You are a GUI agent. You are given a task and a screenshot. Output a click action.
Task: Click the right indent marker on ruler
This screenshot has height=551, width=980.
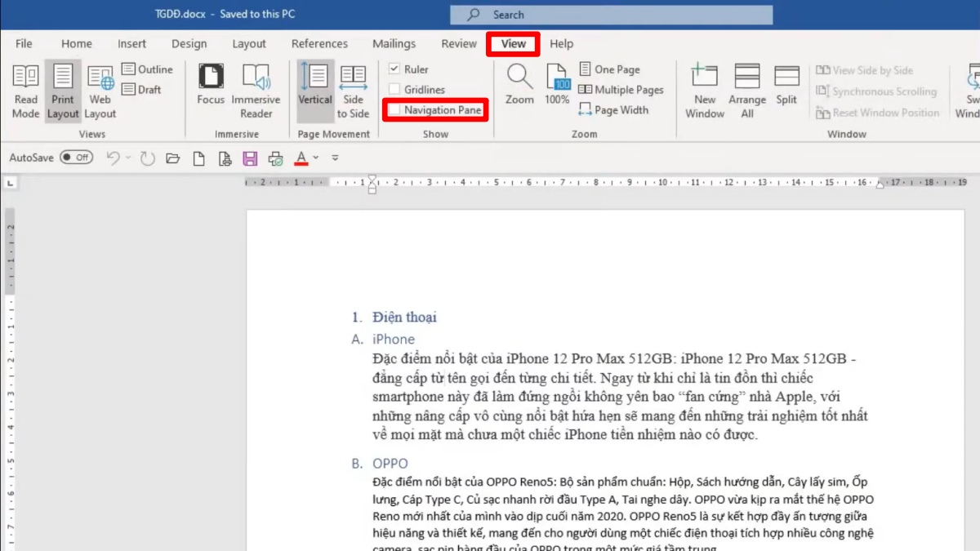click(880, 184)
